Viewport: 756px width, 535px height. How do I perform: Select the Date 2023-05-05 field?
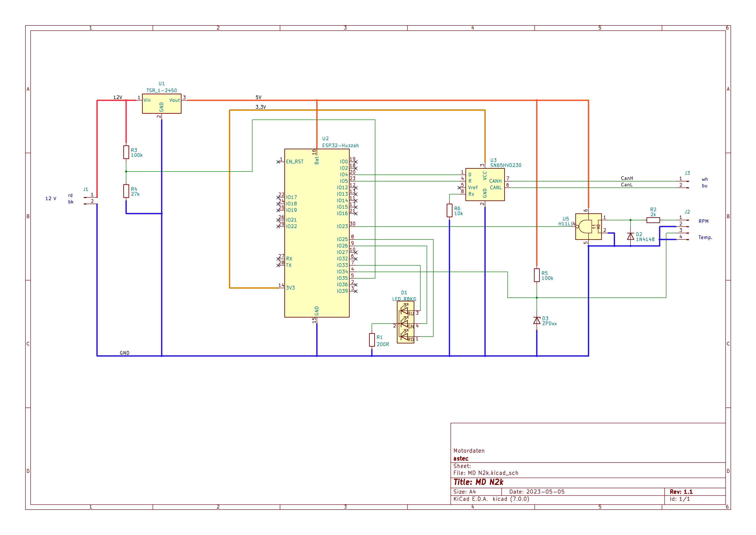[537, 491]
